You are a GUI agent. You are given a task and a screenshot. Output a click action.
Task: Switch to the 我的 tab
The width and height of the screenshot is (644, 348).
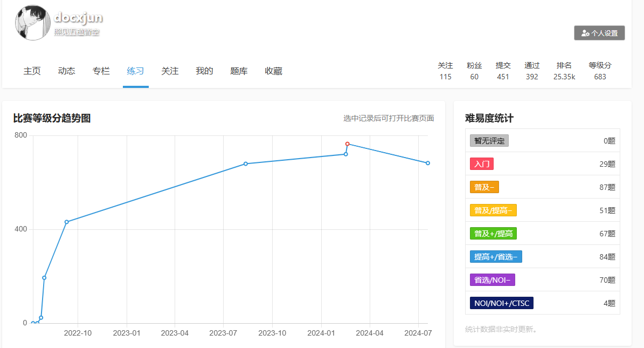(x=205, y=71)
